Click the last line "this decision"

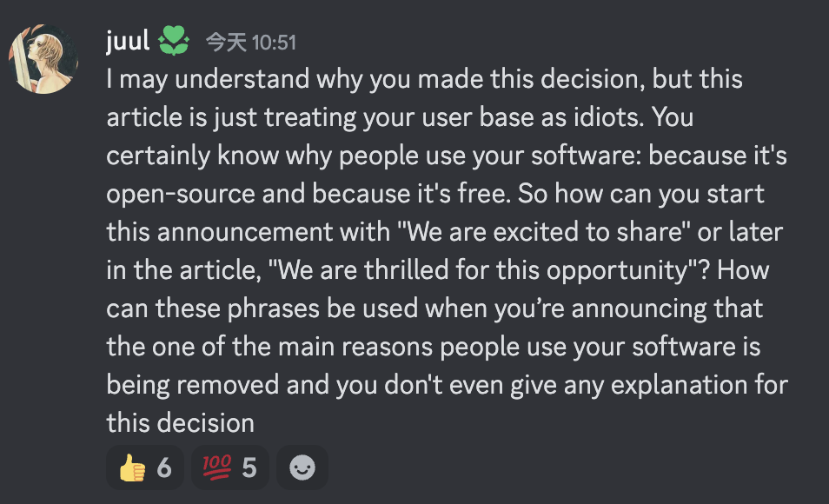coord(180,422)
